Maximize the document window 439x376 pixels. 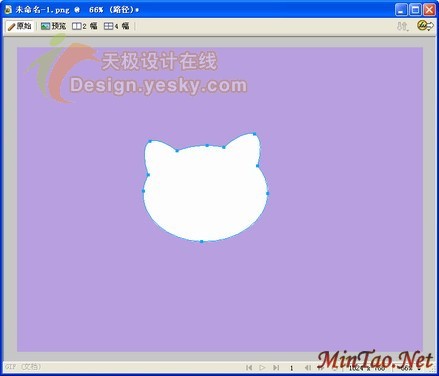pos(415,9)
